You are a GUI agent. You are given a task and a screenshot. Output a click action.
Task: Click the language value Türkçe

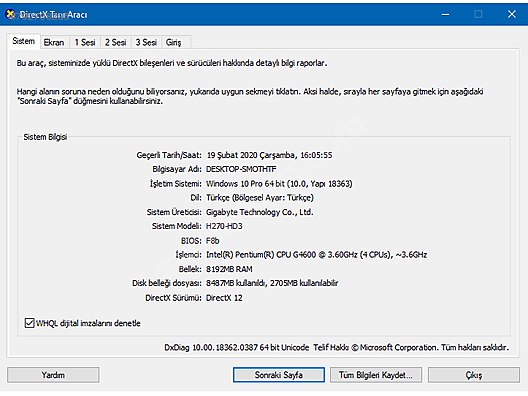[x=260, y=198]
